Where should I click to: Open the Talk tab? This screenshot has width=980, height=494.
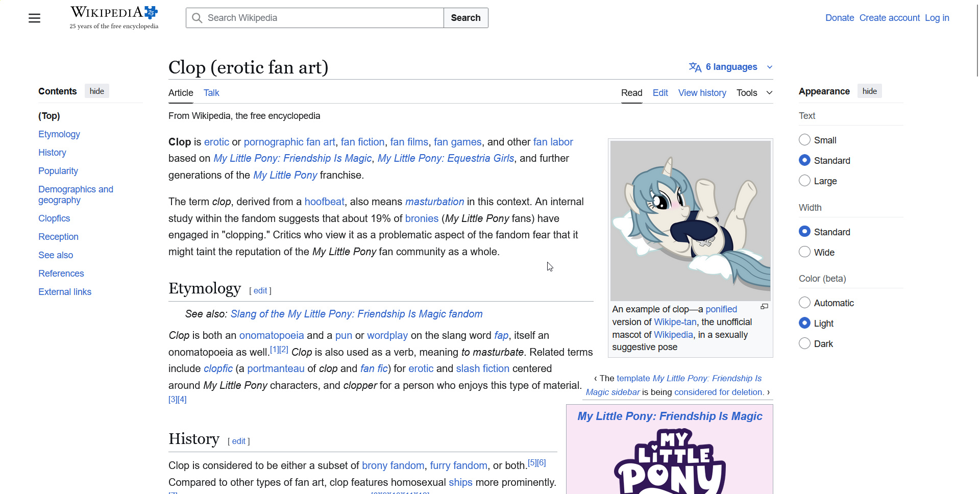pyautogui.click(x=211, y=93)
